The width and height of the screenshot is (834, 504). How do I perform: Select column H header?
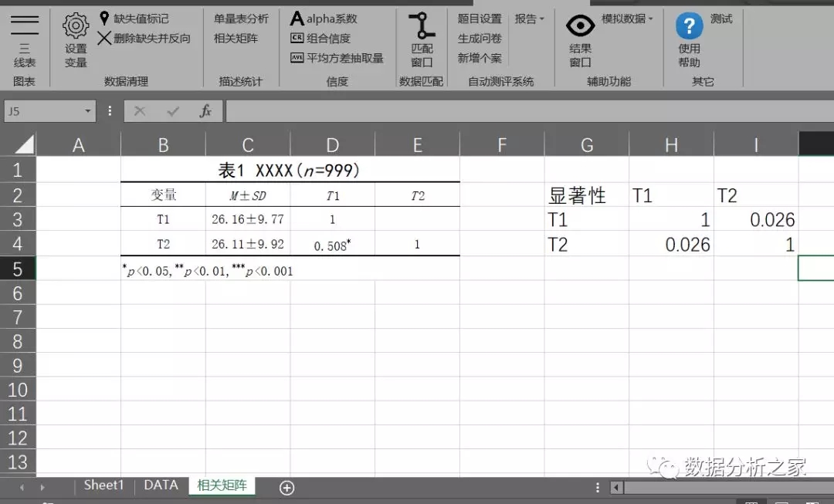coord(671,144)
